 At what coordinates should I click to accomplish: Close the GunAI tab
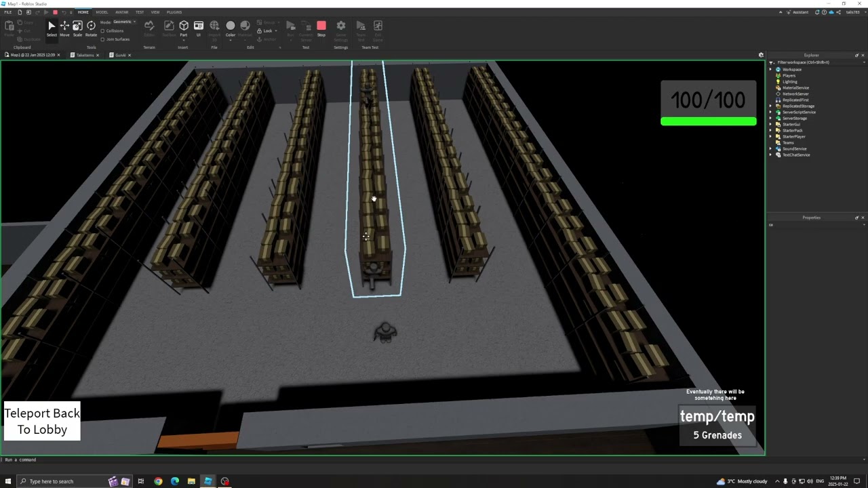pyautogui.click(x=130, y=55)
